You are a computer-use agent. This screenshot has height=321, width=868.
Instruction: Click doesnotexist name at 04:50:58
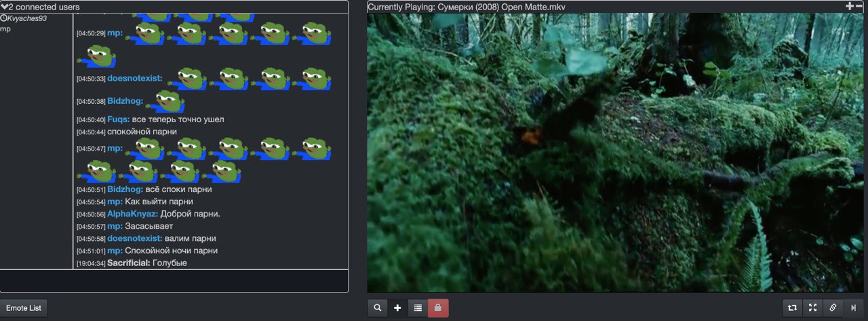coord(135,238)
